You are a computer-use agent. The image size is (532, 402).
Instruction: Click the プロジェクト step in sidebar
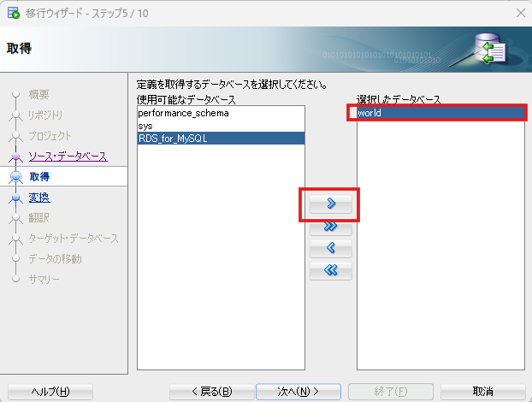pos(50,136)
